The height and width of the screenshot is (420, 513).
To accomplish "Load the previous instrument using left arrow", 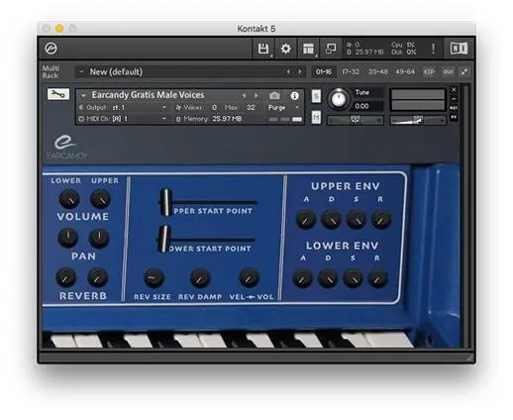I will pyautogui.click(x=244, y=96).
